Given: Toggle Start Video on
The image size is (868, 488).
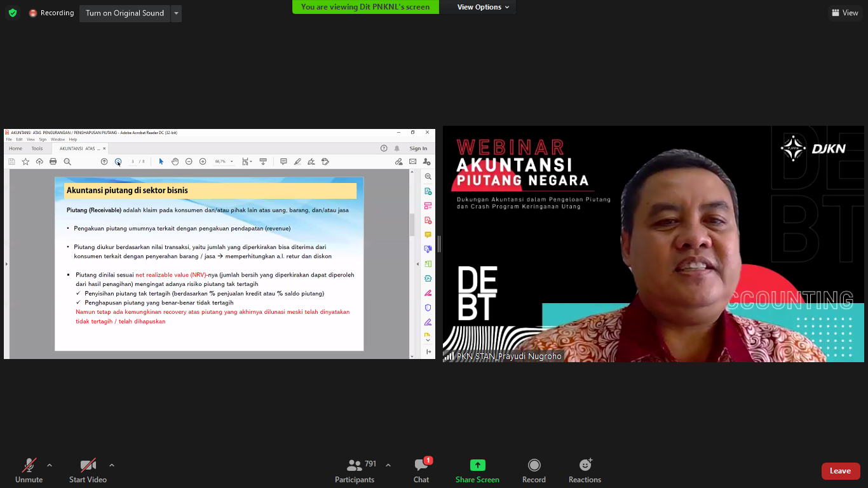Looking at the screenshot, I should [x=88, y=471].
